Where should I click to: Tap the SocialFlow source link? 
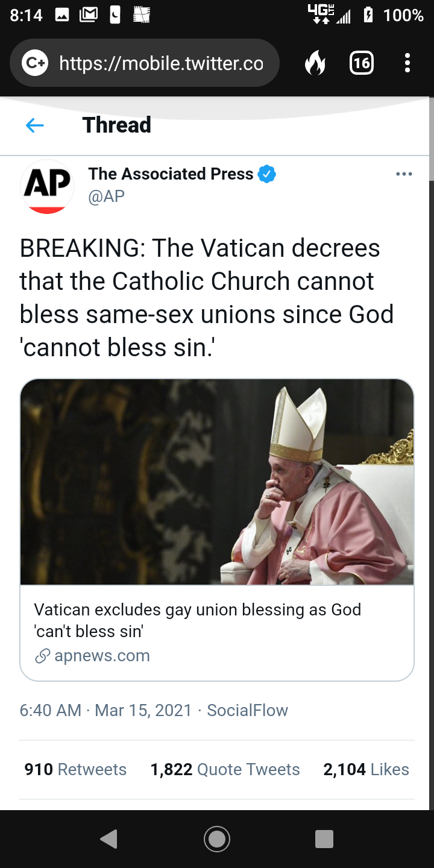pyautogui.click(x=247, y=710)
